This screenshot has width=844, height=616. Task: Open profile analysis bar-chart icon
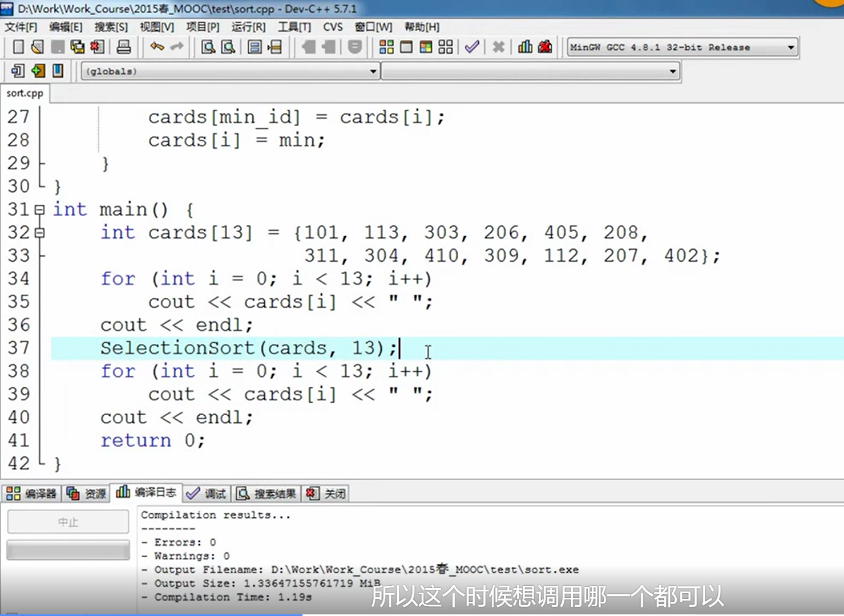525,47
